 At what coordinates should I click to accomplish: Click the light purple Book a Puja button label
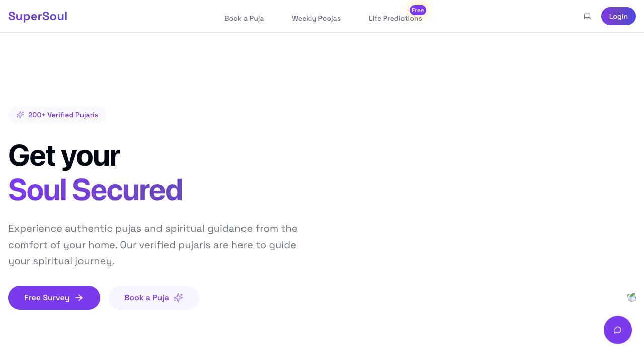click(146, 298)
